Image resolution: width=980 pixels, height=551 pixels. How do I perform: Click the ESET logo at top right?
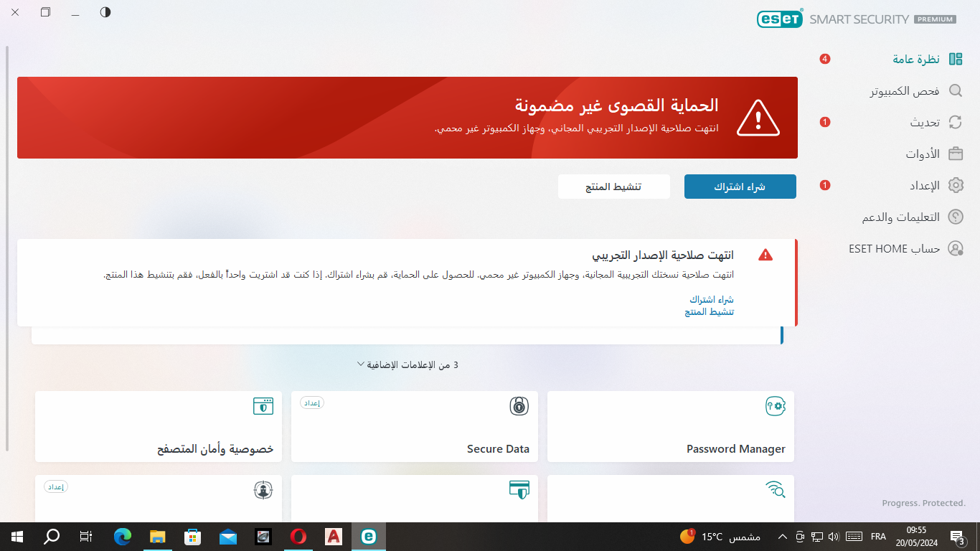coord(780,19)
